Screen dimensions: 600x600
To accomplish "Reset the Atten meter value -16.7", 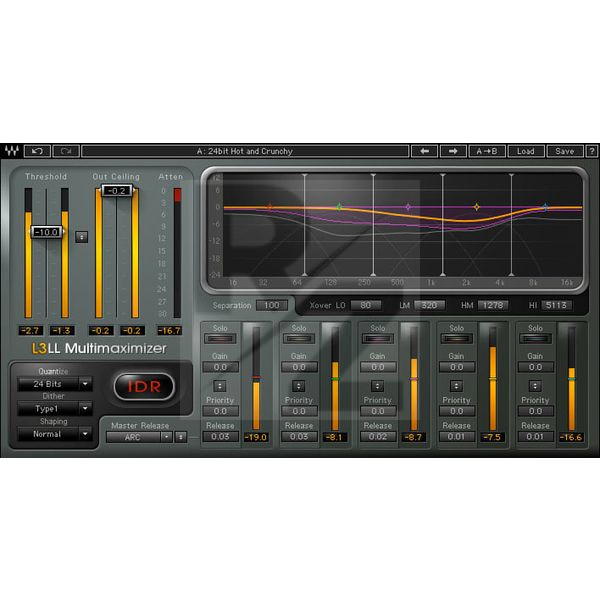I will pos(170,331).
